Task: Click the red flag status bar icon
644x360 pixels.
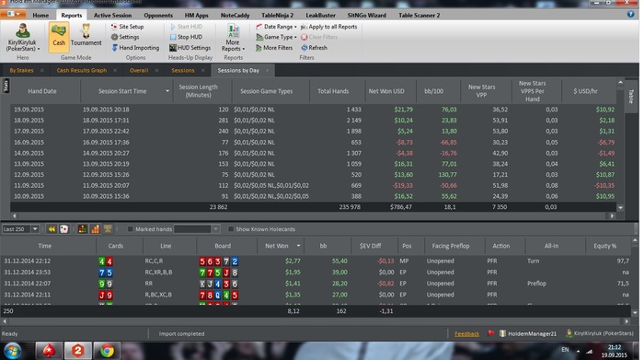Action: (x=490, y=333)
